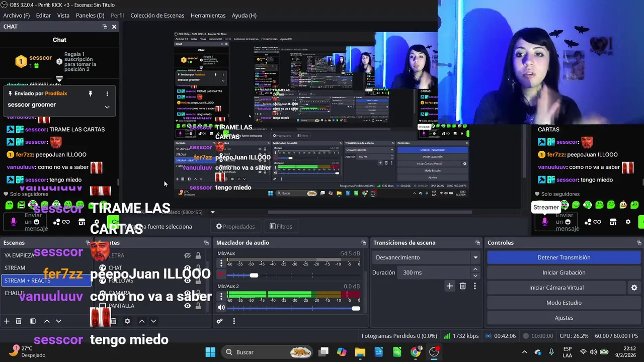This screenshot has width=644, height=362.
Task: Toggle lock on the PANTALLA source
Action: pyautogui.click(x=198, y=306)
